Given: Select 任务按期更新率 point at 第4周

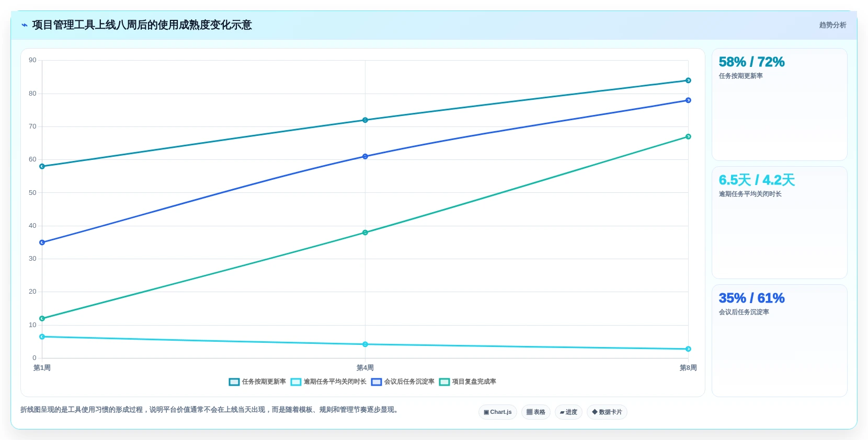Looking at the screenshot, I should (x=365, y=120).
